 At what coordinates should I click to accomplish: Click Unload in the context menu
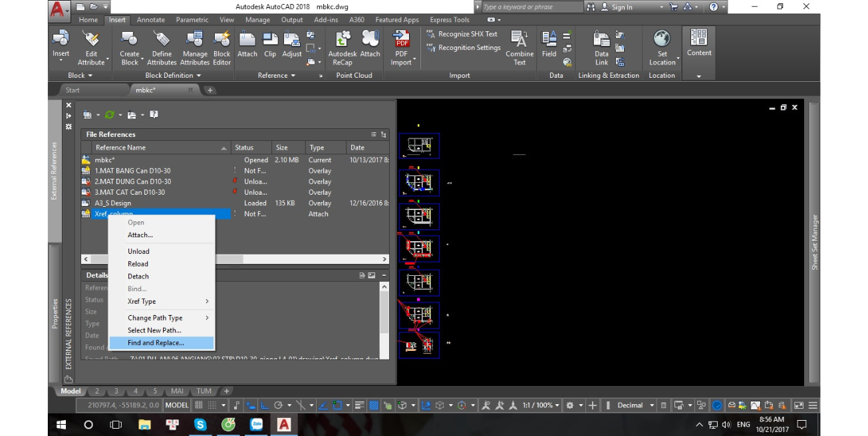(162, 251)
